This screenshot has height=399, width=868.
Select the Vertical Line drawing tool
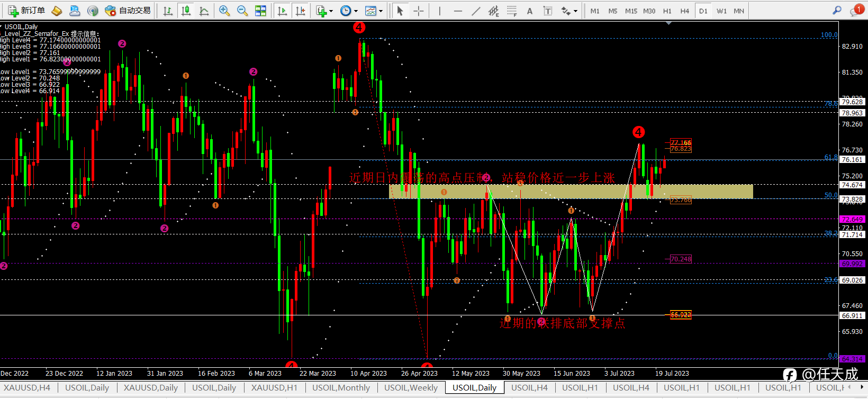[x=439, y=11]
